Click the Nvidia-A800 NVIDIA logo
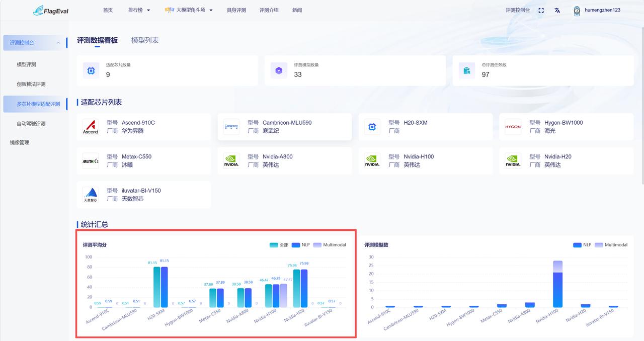This screenshot has width=644, height=341. (x=231, y=161)
